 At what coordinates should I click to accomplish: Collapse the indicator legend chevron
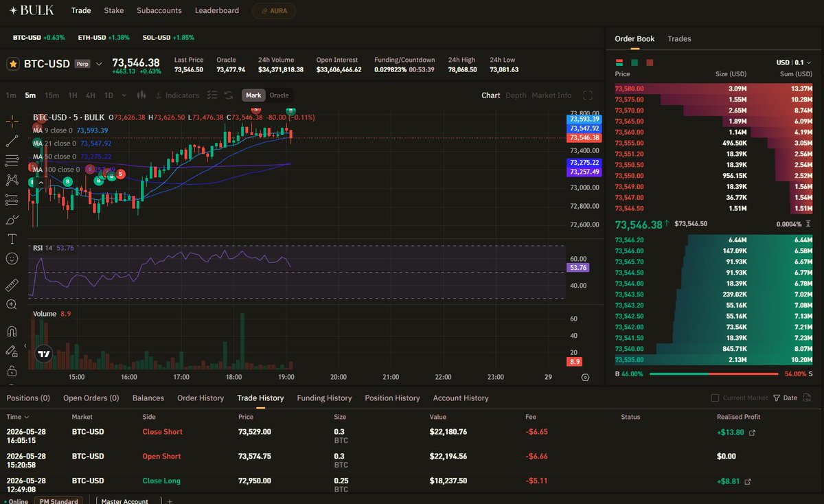point(41,182)
